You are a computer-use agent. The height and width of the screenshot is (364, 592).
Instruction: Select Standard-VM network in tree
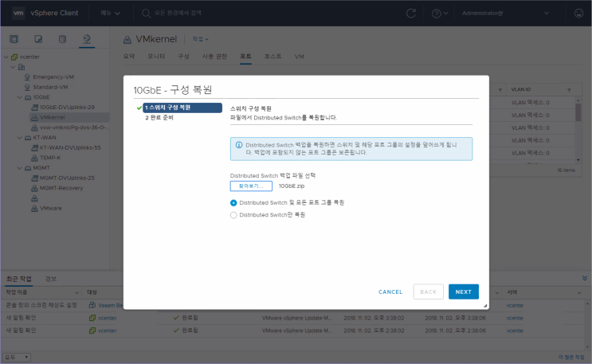[50, 88]
